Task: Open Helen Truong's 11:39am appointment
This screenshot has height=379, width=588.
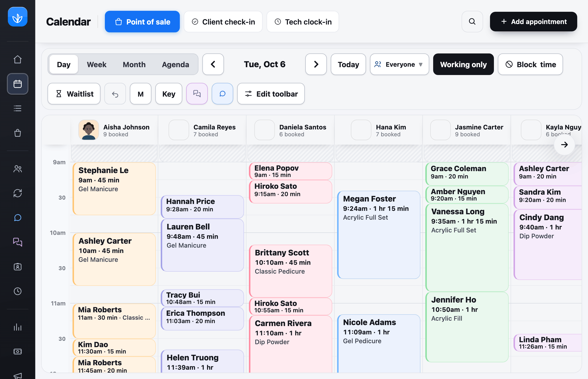Action: click(202, 361)
